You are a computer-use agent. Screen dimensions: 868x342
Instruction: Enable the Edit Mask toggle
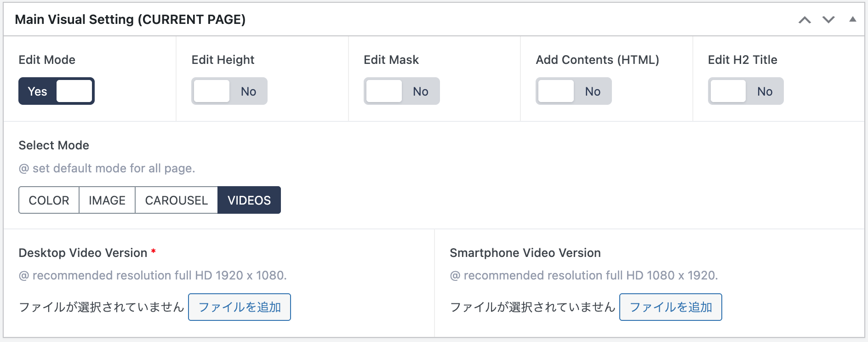[x=401, y=91]
